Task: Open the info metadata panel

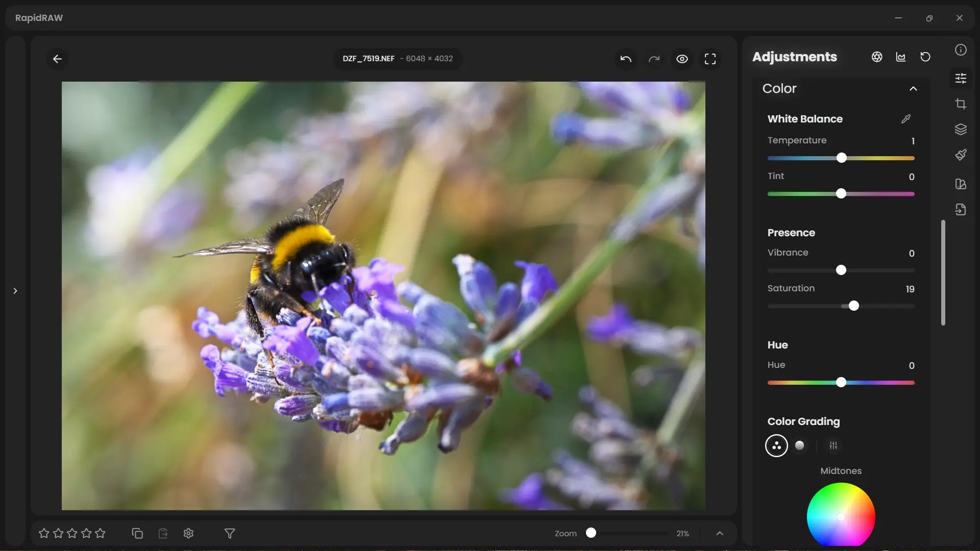Action: coord(961,49)
